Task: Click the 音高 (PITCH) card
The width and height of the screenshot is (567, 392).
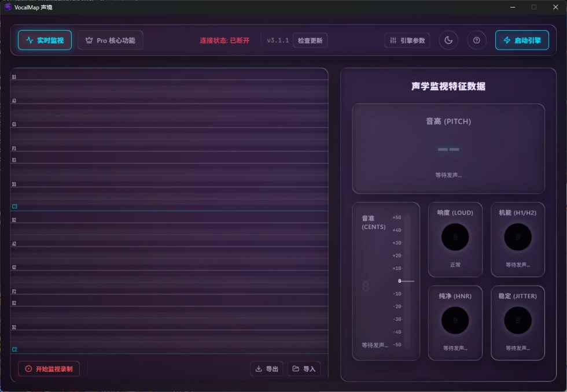Action: 448,149
